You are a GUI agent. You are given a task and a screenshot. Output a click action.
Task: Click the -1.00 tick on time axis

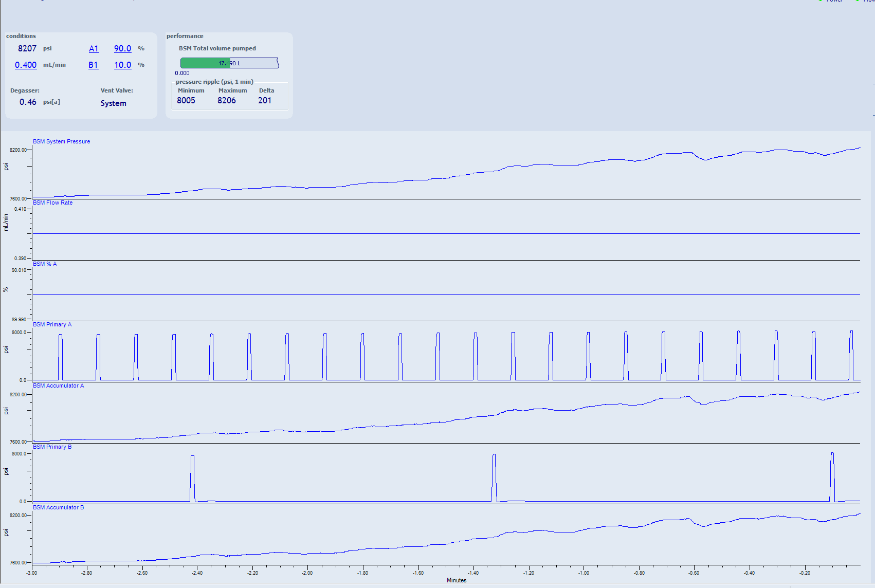click(x=584, y=573)
